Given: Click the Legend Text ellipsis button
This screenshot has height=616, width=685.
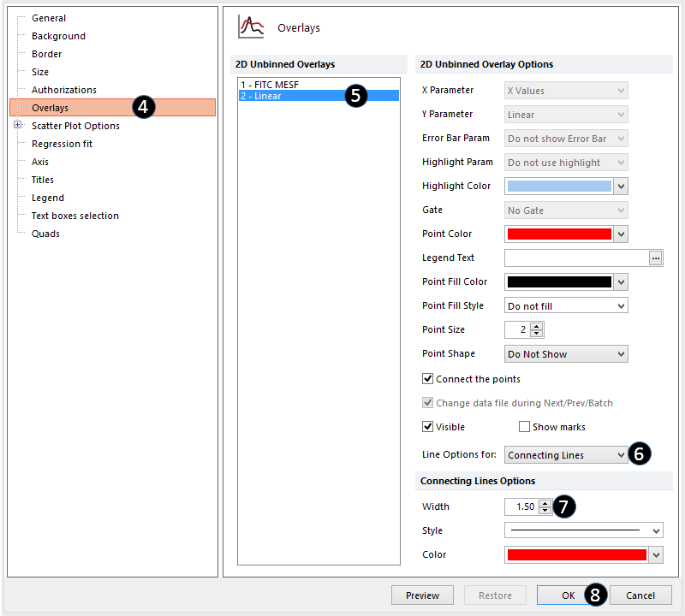Looking at the screenshot, I should [656, 258].
